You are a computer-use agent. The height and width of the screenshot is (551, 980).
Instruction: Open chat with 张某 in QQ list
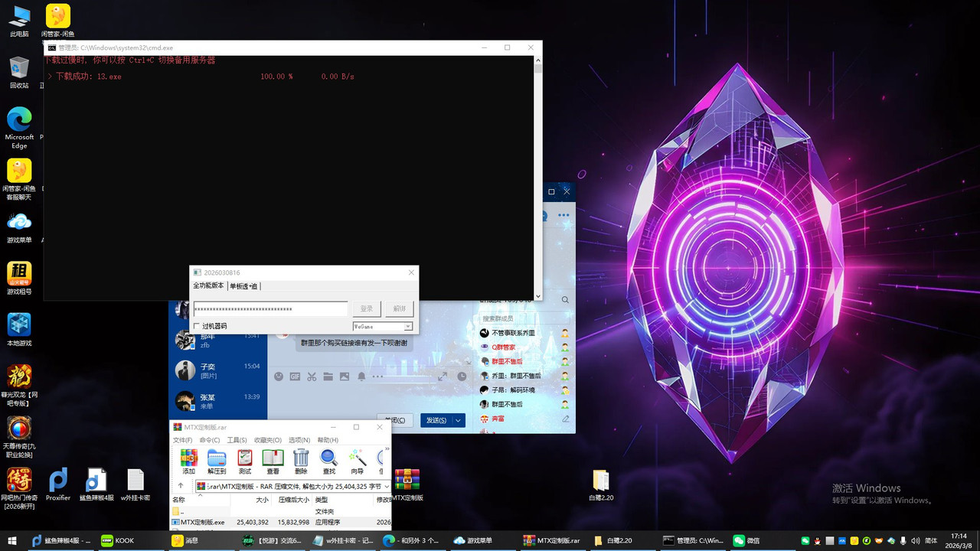tap(218, 401)
